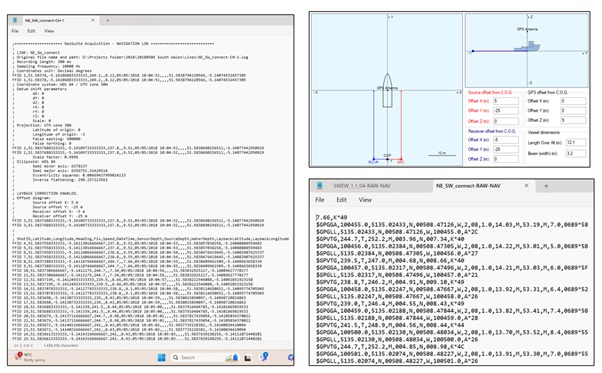
Task: Open View menu in NE_SW_connect-CH-1 Notepad window
Action: pyautogui.click(x=49, y=31)
